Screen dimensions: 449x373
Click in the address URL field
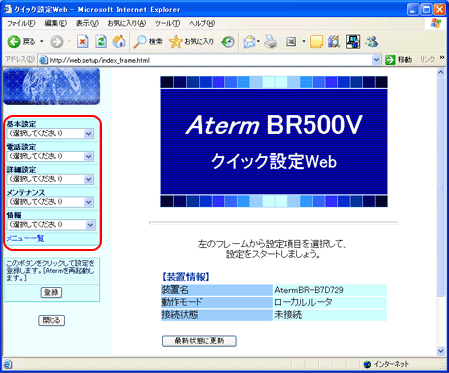210,60
